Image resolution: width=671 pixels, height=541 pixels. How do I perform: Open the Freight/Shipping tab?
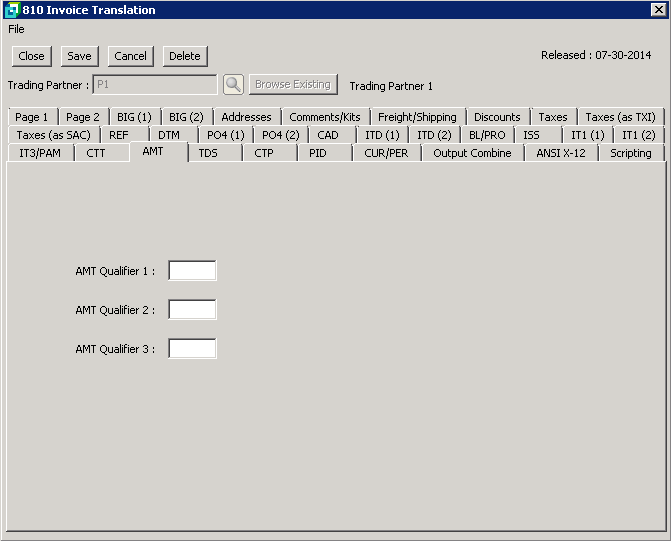[x=417, y=117]
